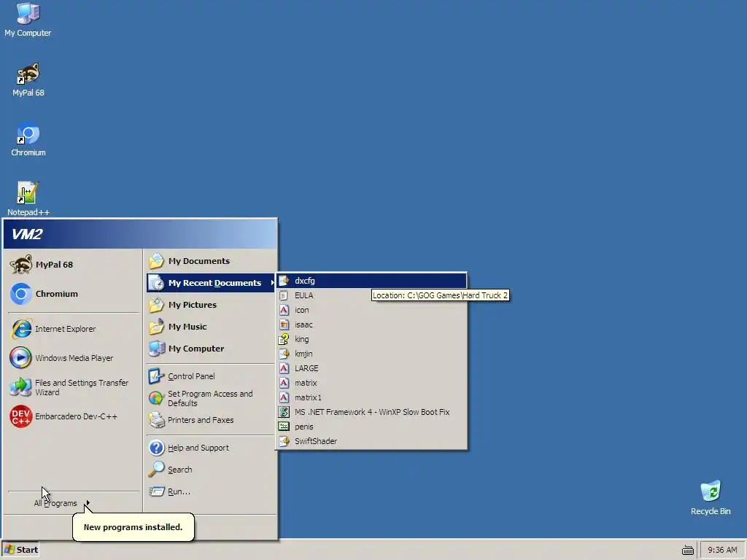
Task: Open My Computer desktop icon
Action: point(28,20)
